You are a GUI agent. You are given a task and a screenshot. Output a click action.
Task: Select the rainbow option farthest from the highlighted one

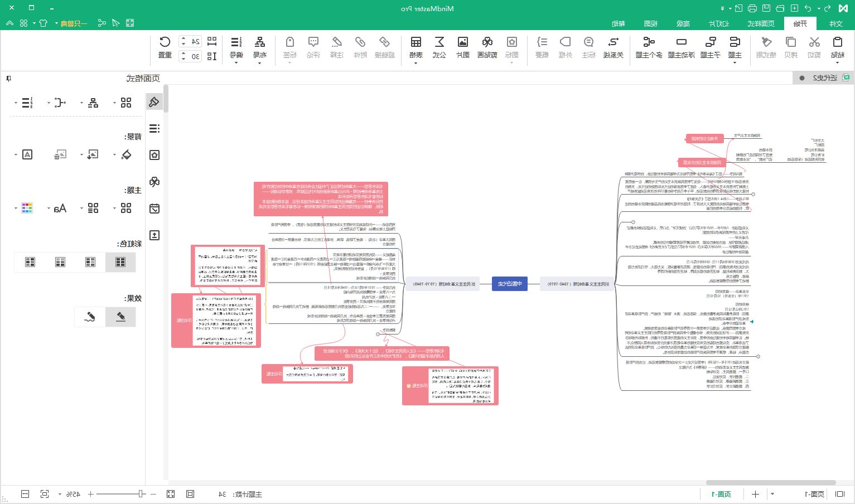click(x=30, y=262)
